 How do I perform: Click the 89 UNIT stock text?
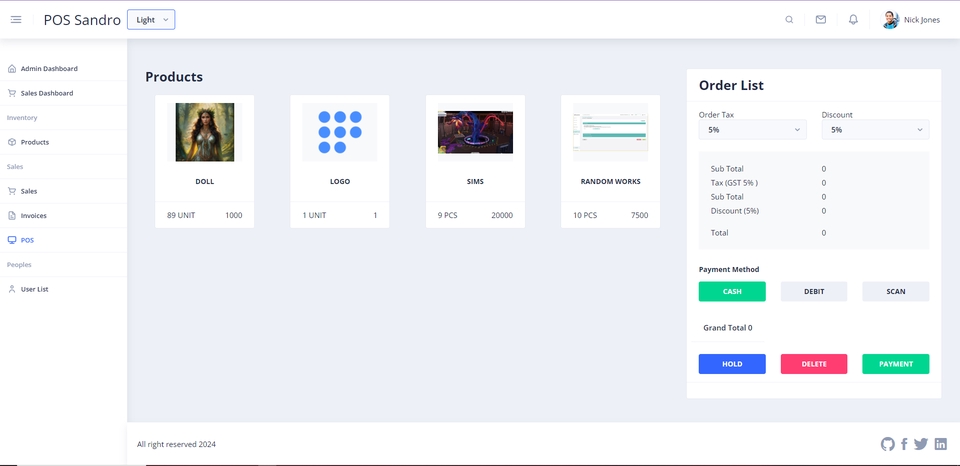181,216
